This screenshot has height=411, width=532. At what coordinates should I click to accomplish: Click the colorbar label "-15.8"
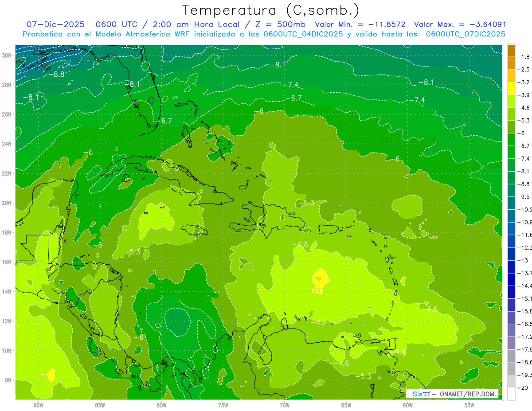point(525,311)
